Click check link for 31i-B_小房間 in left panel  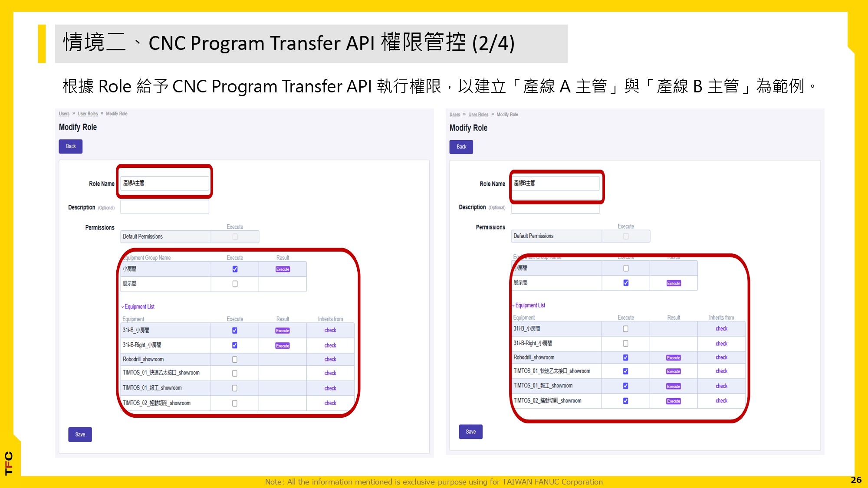click(330, 330)
